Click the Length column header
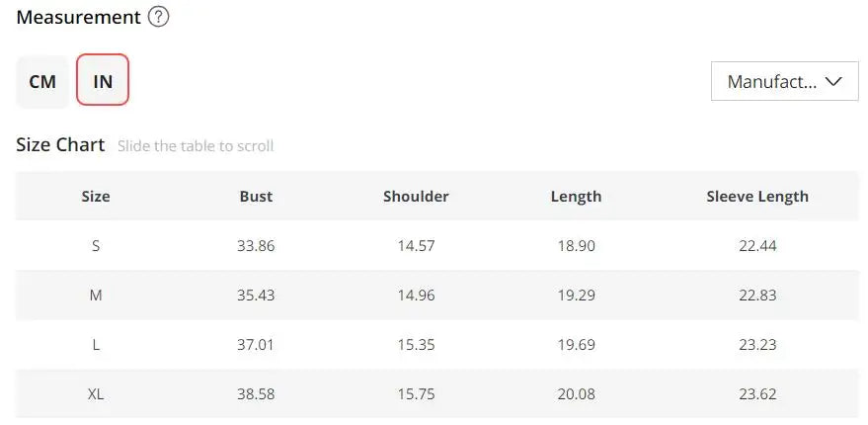Viewport: 868px width, 425px height. (576, 196)
